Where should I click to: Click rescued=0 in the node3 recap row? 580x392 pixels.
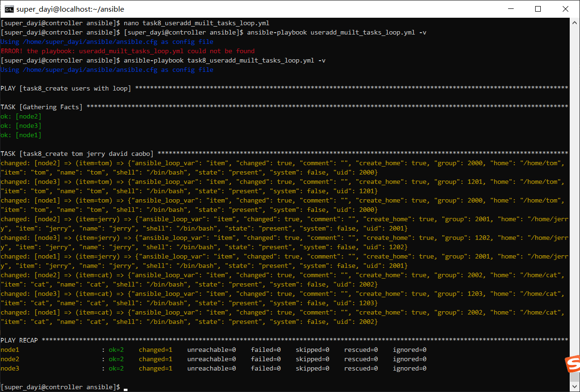361,368
